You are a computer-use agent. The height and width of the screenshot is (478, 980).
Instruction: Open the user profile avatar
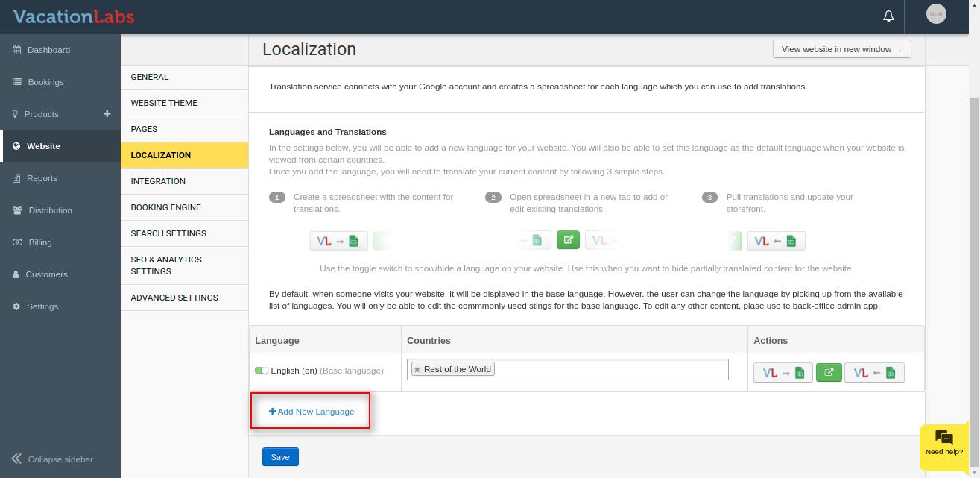click(935, 14)
